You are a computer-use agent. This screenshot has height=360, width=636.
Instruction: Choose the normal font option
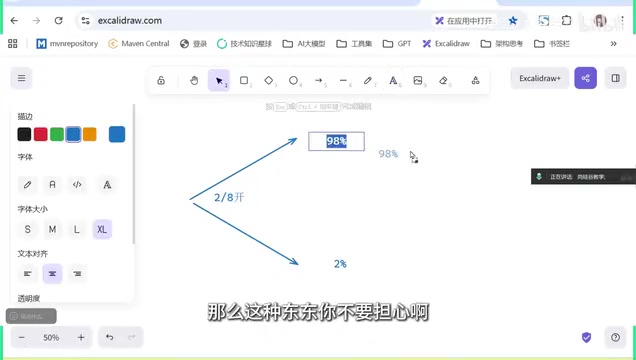[x=52, y=184]
